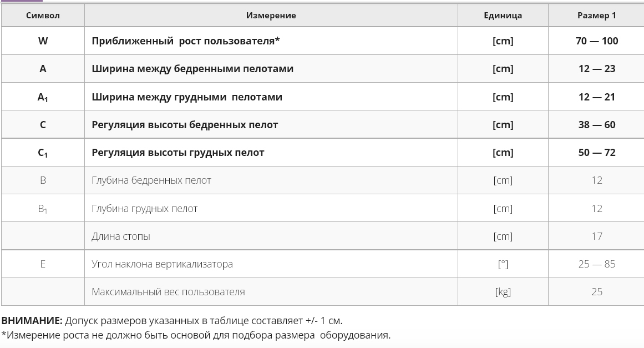The image size is (644, 348).
Task: Click value 70 — 100 in Размер 1
Action: 597,41
